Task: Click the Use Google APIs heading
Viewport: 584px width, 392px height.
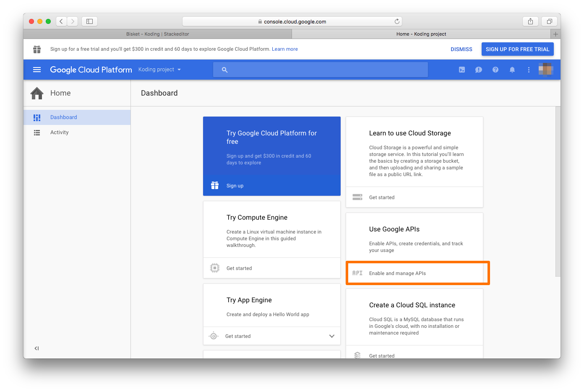Action: point(394,229)
